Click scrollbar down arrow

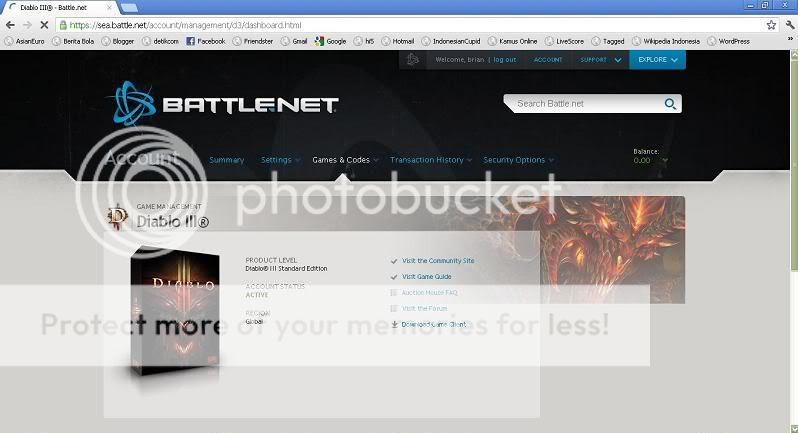tap(793, 429)
